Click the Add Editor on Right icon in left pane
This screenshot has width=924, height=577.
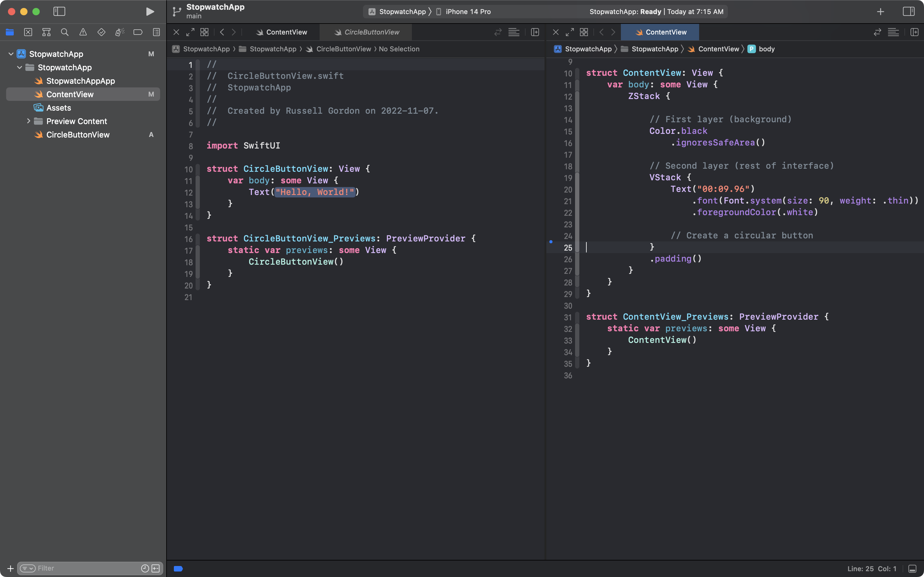(535, 32)
